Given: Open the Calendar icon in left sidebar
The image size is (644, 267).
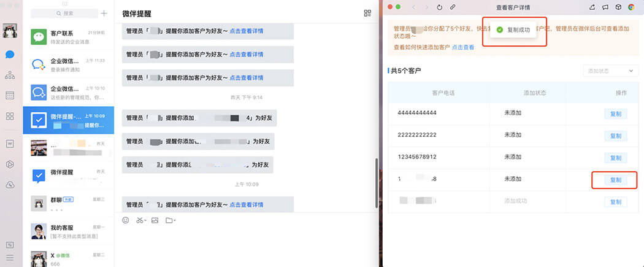Looking at the screenshot, I should click(x=10, y=96).
